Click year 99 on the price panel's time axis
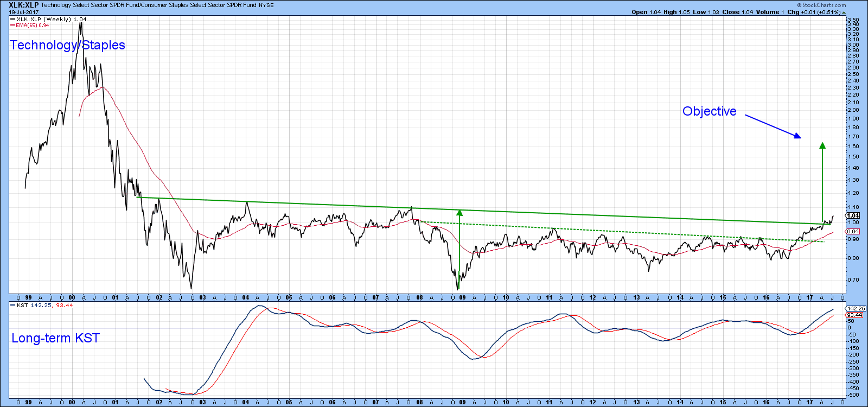868x407 pixels. [x=28, y=297]
